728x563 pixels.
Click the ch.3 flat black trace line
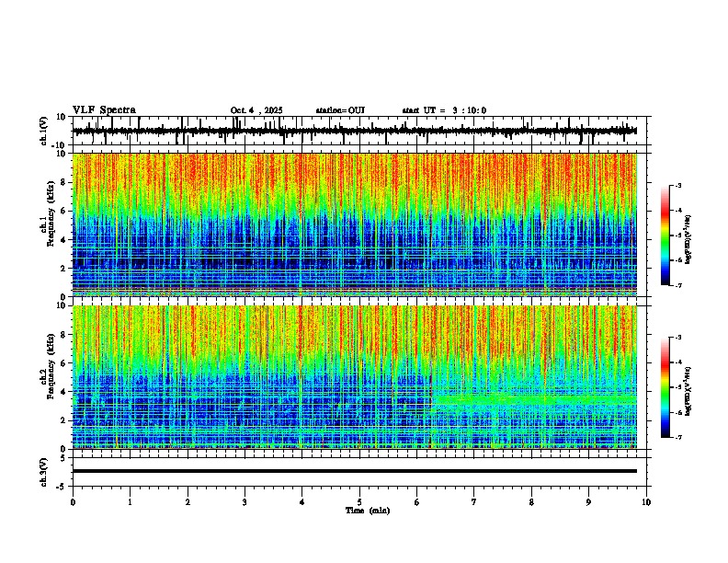click(355, 471)
